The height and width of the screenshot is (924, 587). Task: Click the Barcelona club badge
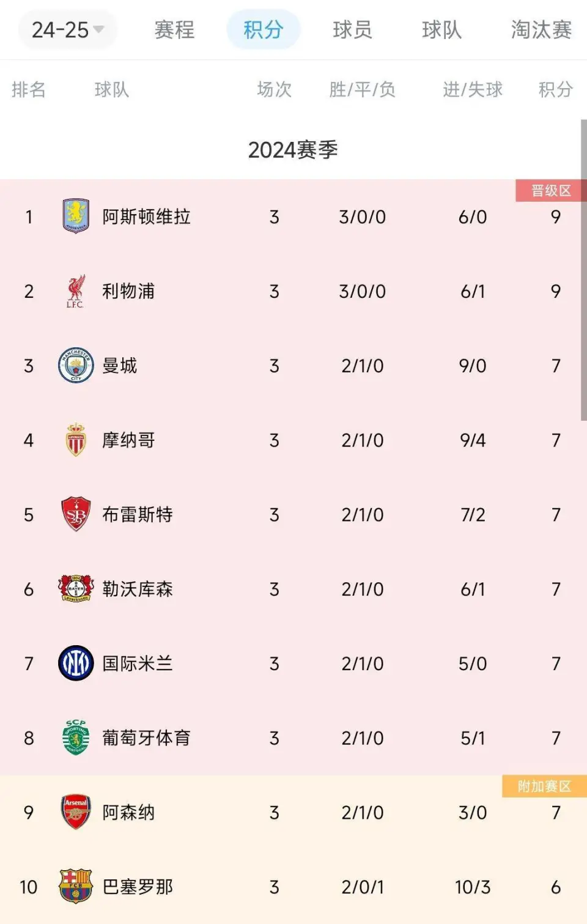76,887
